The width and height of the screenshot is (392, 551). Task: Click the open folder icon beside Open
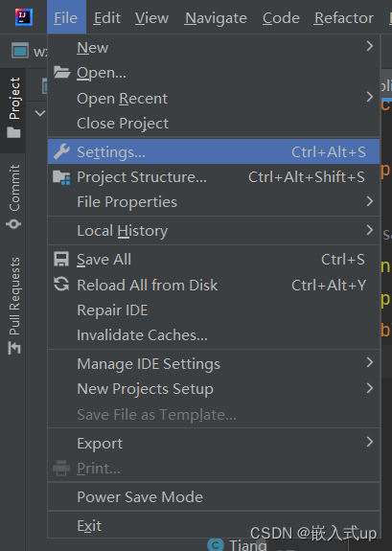[x=62, y=73]
